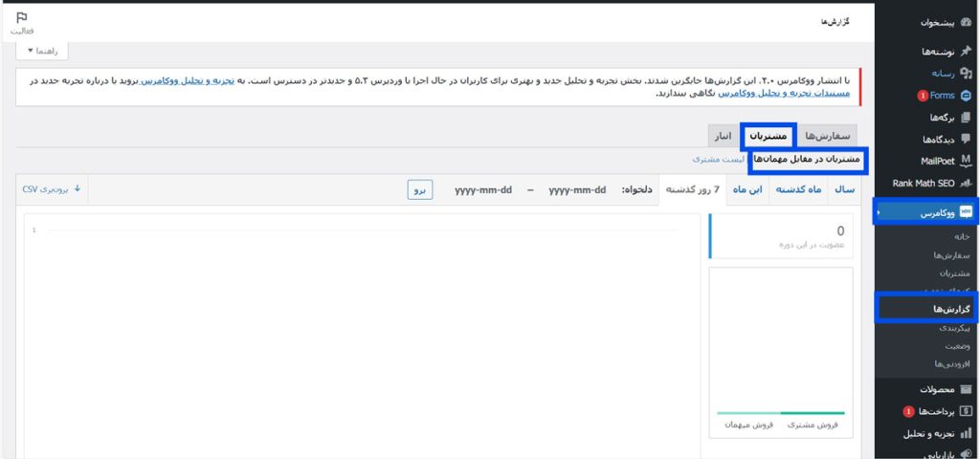The width and height of the screenshot is (980, 459).
Task: Click the پرداخت‌ها dollar icon
Action: [966, 411]
